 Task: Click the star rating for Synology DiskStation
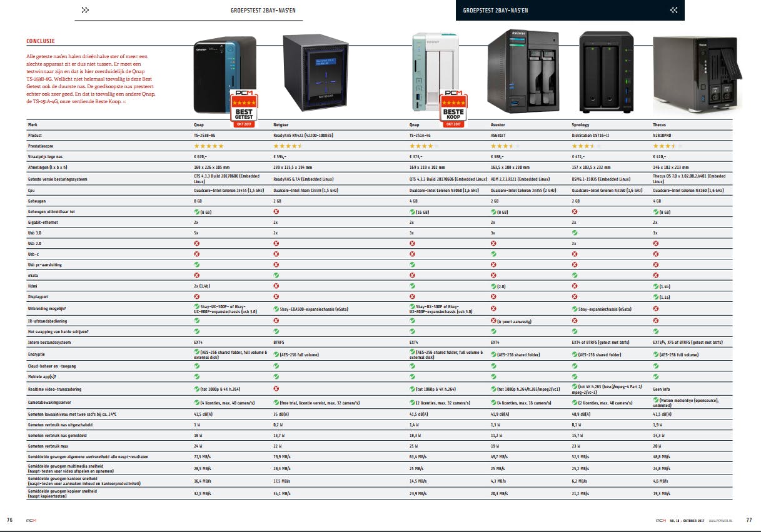click(x=586, y=146)
